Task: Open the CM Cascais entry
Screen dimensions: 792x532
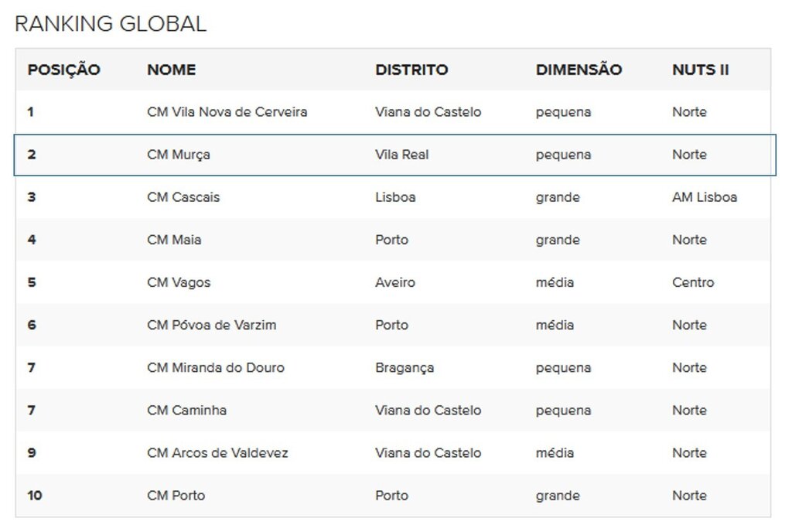Action: tap(183, 197)
